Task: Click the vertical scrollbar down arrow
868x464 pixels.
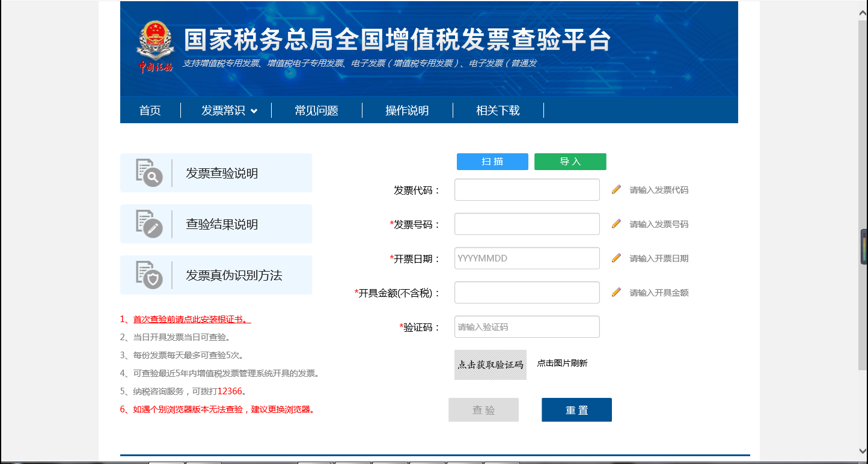Action: tap(863, 451)
